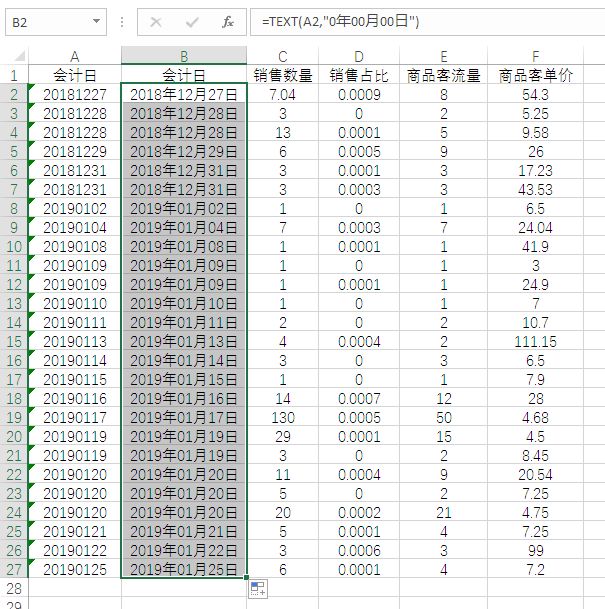Image resolution: width=605 pixels, height=609 pixels.
Task: Click the 销售数量 header cell
Action: click(283, 75)
